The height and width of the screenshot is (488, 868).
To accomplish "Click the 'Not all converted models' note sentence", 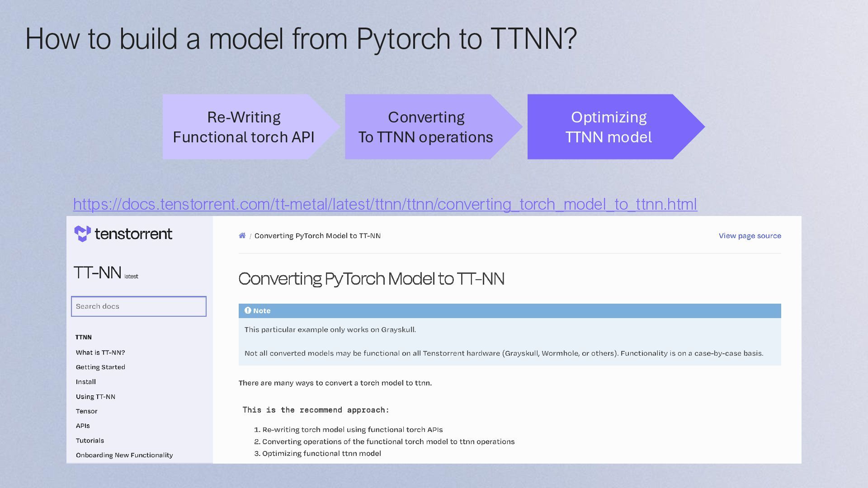I will (504, 353).
